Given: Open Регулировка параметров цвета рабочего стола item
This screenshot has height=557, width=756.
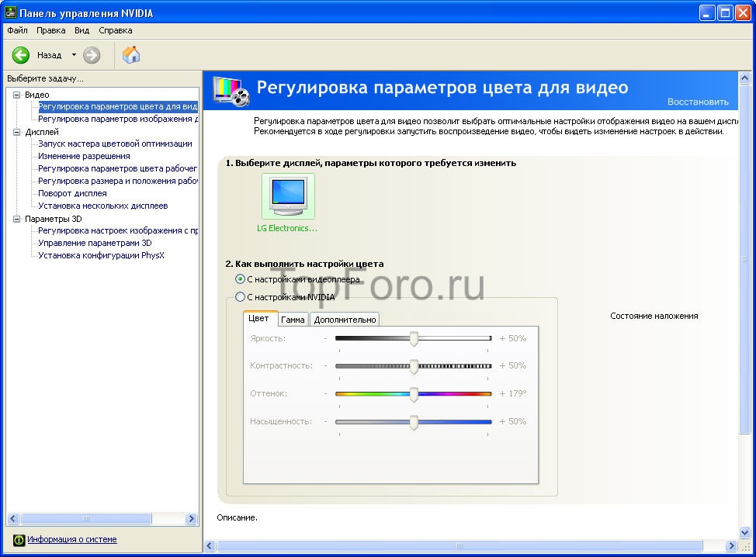Looking at the screenshot, I should coord(118,168).
